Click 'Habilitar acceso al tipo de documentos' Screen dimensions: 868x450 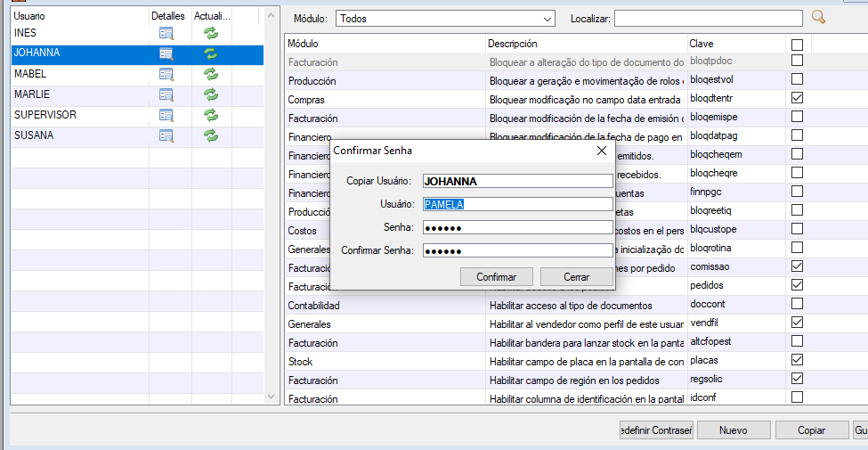(x=571, y=306)
